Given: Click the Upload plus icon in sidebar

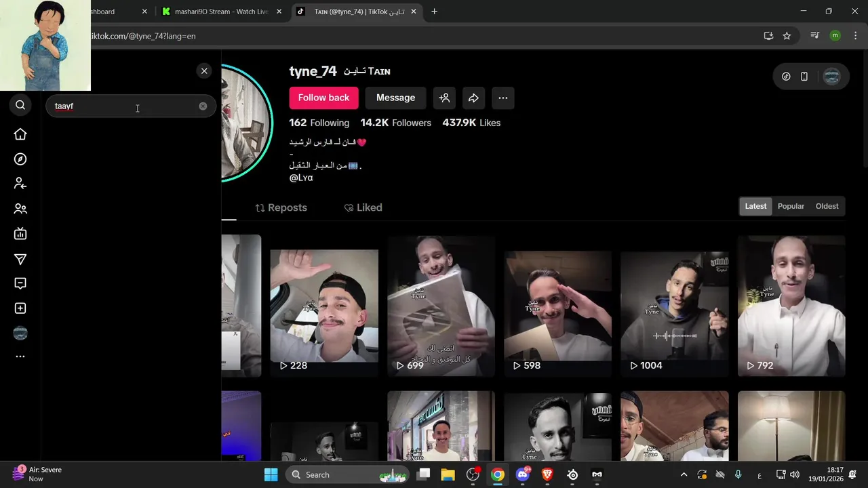Looking at the screenshot, I should pos(20,308).
